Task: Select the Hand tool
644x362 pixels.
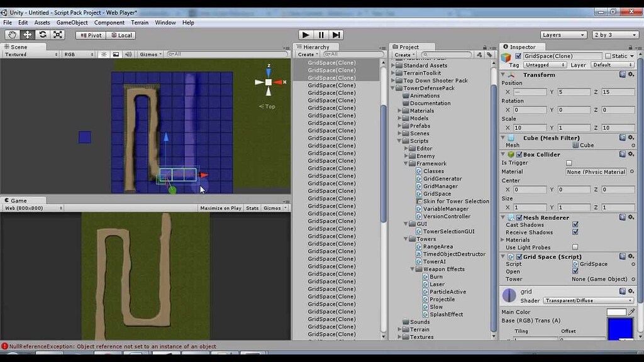Action: pyautogui.click(x=11, y=35)
